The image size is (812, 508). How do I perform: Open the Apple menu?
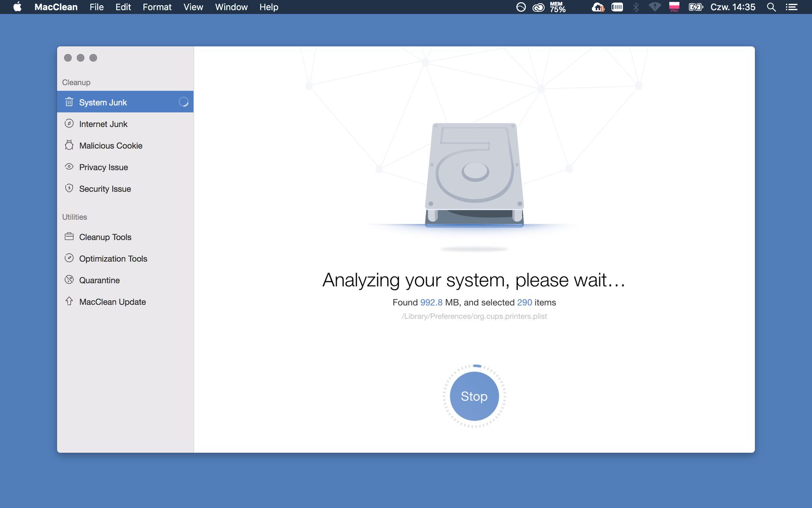point(17,7)
